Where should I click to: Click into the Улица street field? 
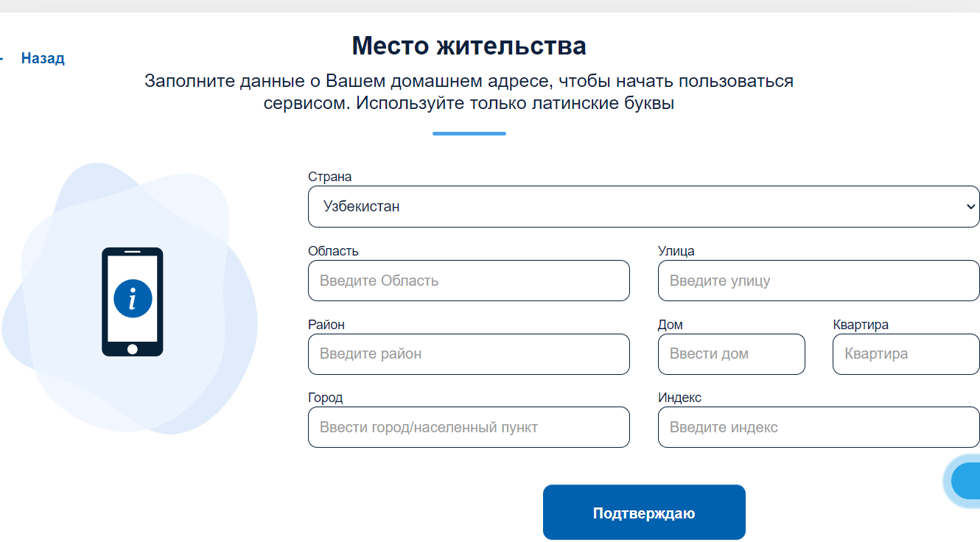click(x=819, y=281)
